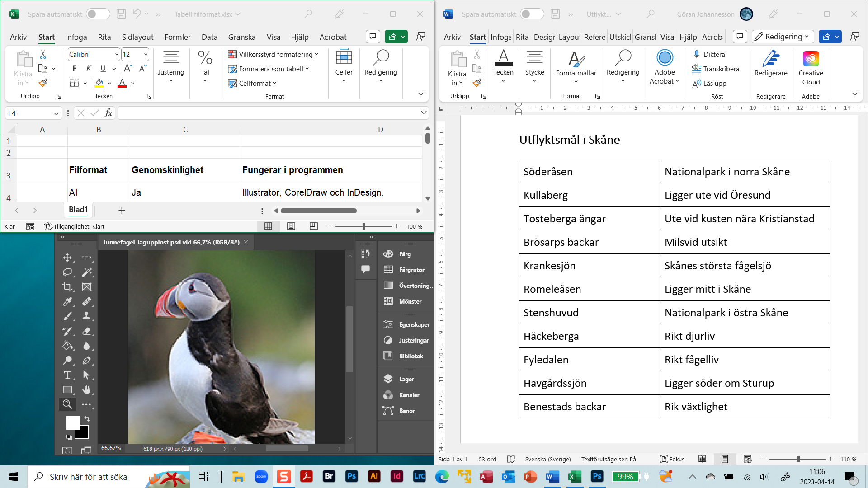Select the Crop tool in Photoshop
Image resolution: width=868 pixels, height=488 pixels.
pyautogui.click(x=67, y=287)
